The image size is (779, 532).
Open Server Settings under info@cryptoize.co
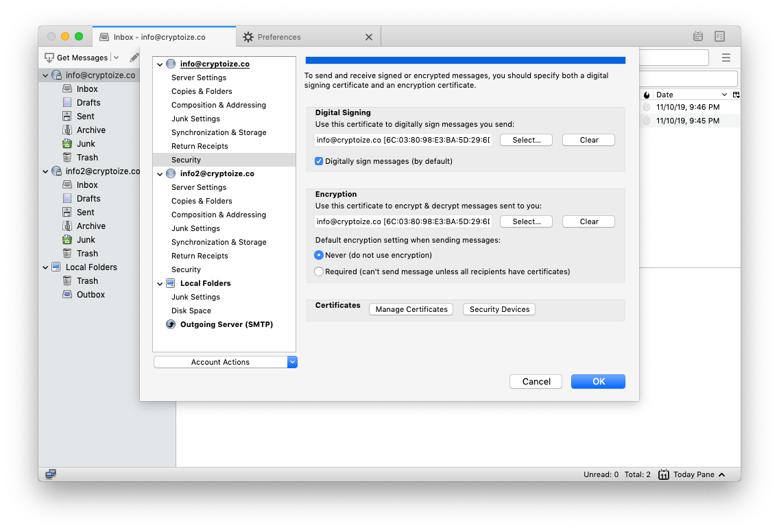point(199,77)
